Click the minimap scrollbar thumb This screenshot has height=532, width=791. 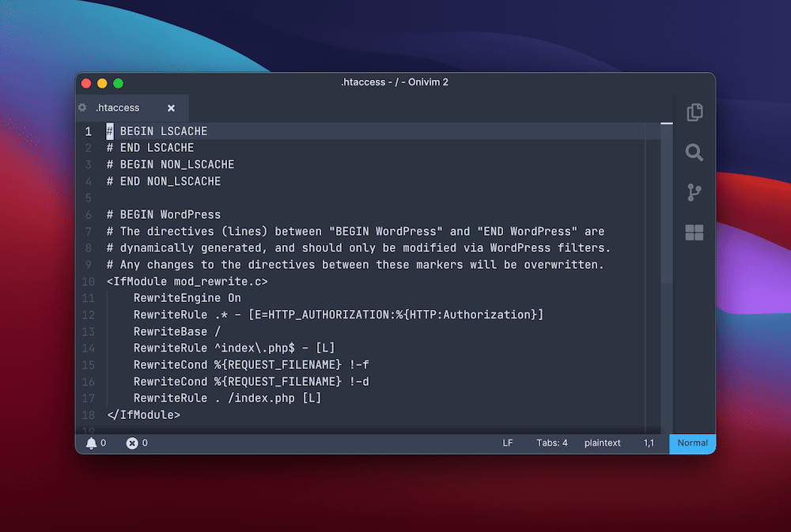[666, 202]
